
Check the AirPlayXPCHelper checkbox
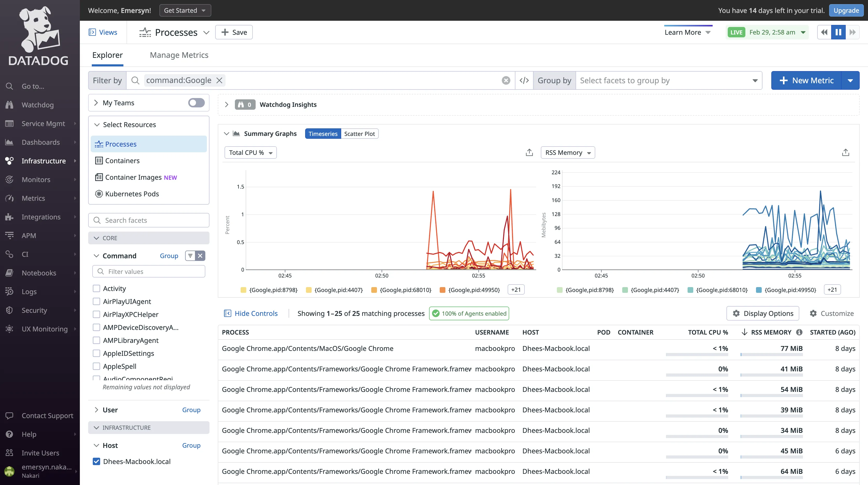[x=96, y=314]
